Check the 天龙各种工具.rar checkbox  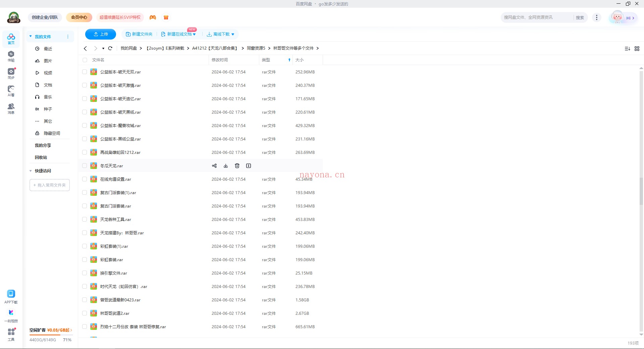click(x=85, y=219)
